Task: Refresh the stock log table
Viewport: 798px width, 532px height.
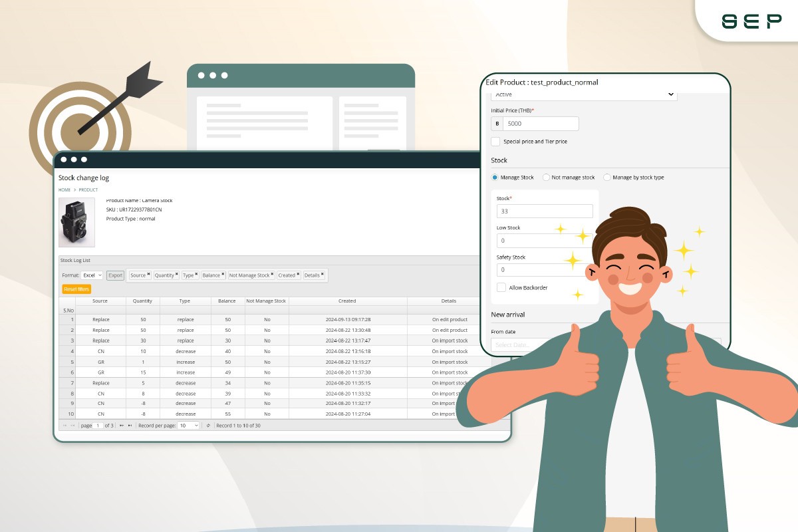Action: [x=208, y=426]
